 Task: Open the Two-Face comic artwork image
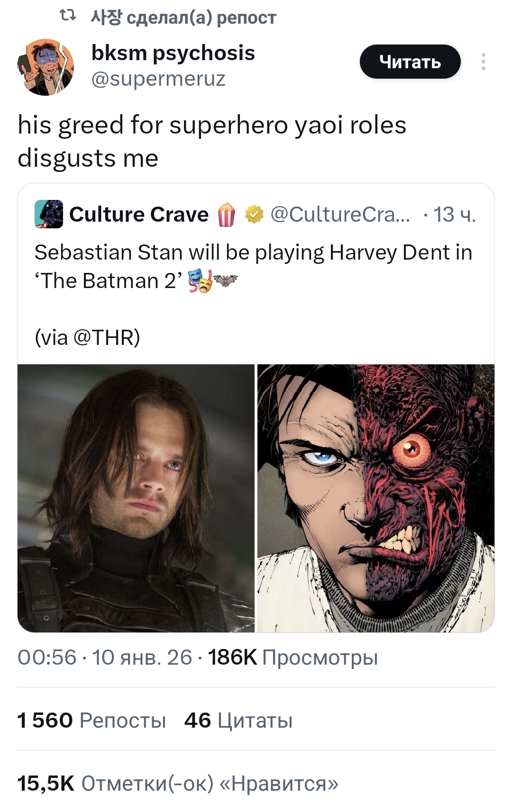coord(375,498)
